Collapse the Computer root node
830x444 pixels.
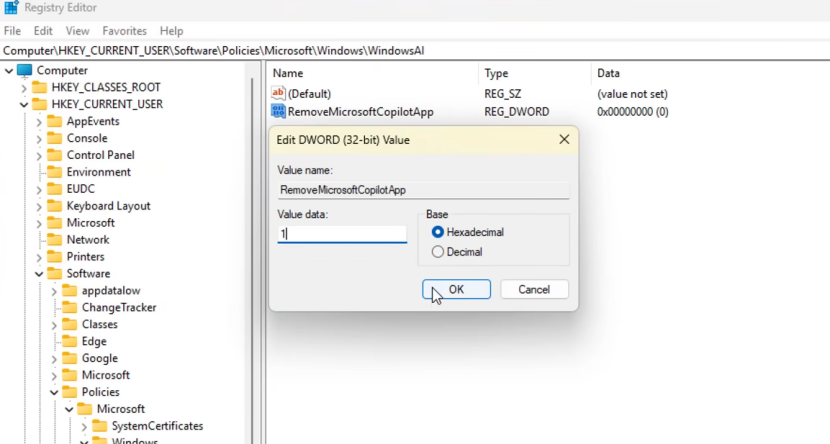(9, 70)
